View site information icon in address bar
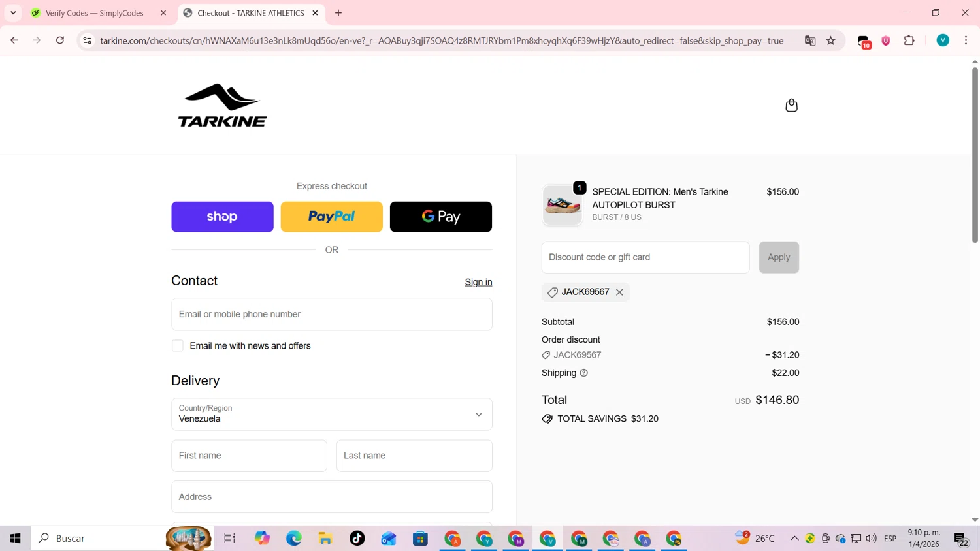Screen dimensions: 980x551 pos(87,40)
